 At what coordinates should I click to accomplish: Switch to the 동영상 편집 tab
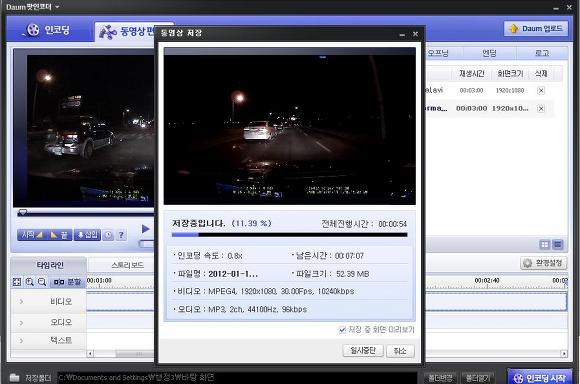click(x=126, y=31)
